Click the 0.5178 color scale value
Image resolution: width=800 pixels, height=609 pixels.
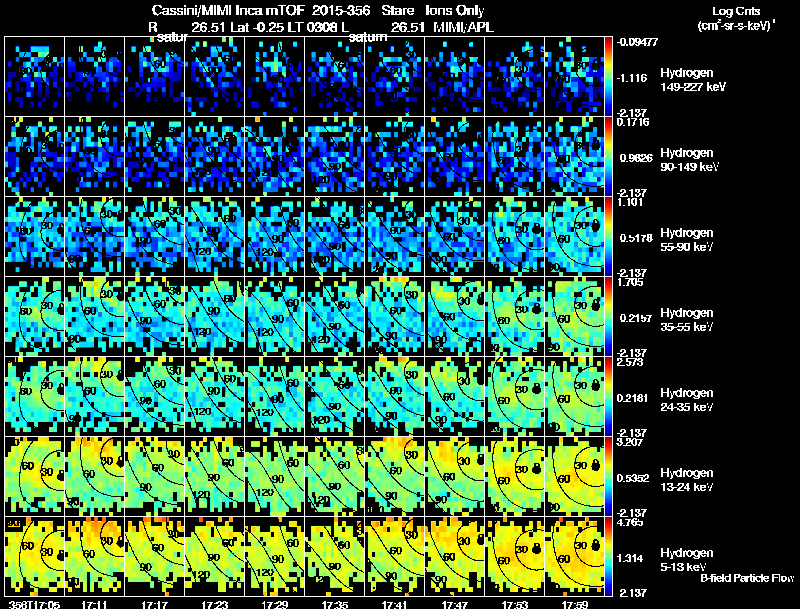636,238
